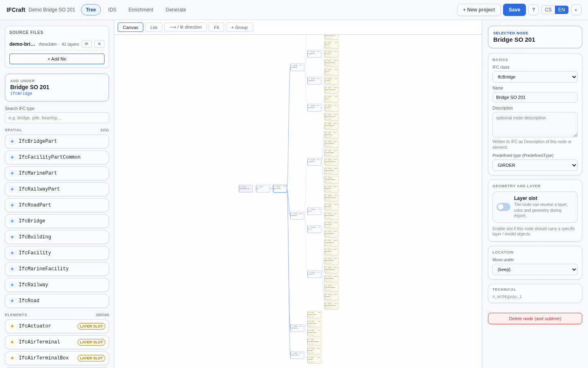
Task: Reload the demo-bri source file
Action: point(87,44)
